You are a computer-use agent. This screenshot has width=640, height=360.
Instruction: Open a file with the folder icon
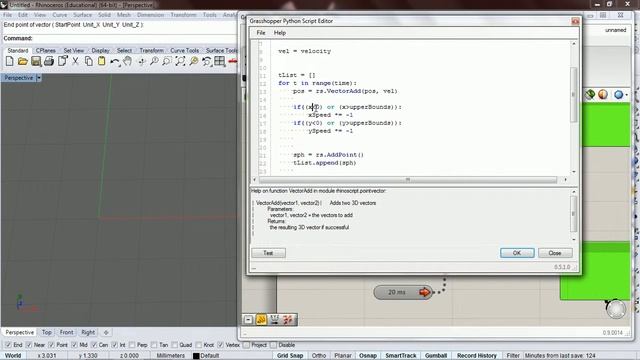(x=22, y=61)
